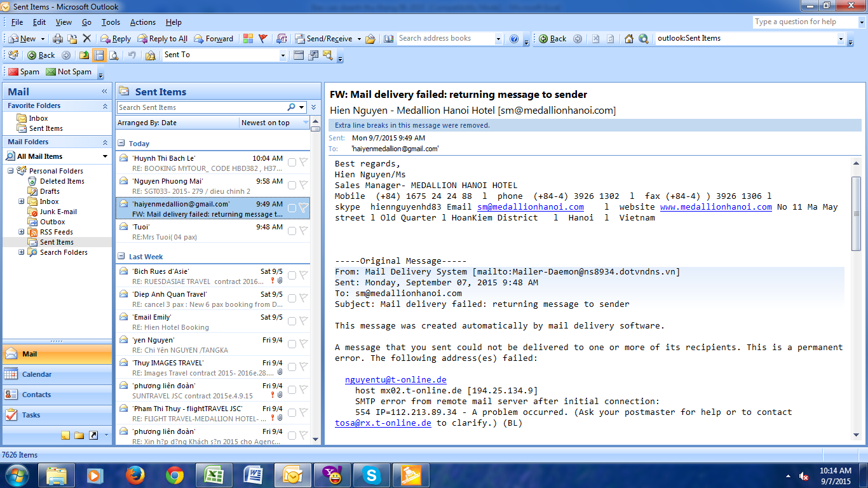Open Excel from the Windows taskbar
The image size is (868, 488).
(214, 475)
